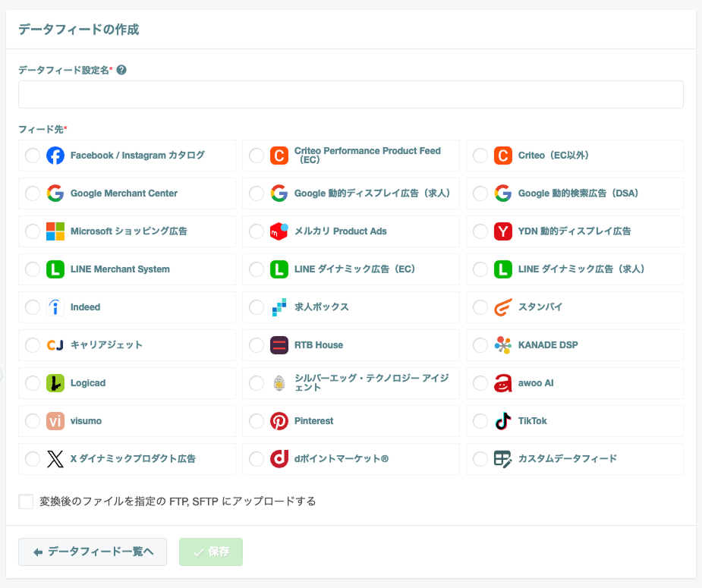Click the キャリアジェット CJ logo
702x588 pixels.
tap(55, 345)
